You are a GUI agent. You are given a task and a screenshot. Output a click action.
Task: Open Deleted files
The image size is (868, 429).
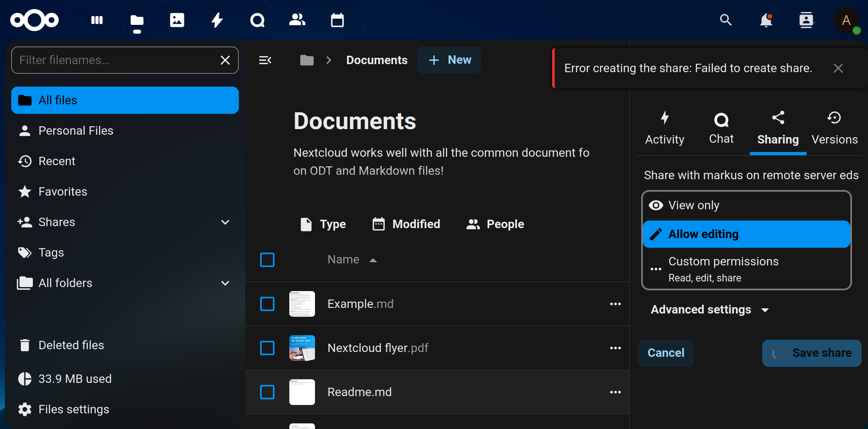pos(125,345)
